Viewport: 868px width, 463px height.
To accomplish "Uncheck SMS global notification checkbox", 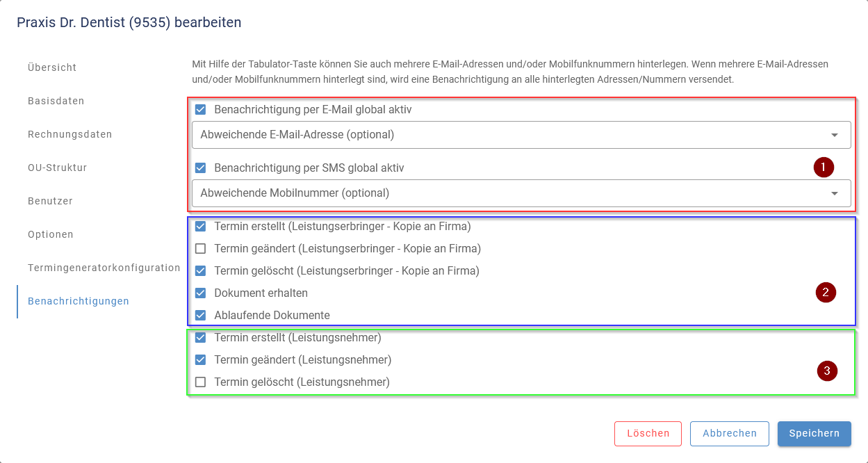I will click(201, 168).
